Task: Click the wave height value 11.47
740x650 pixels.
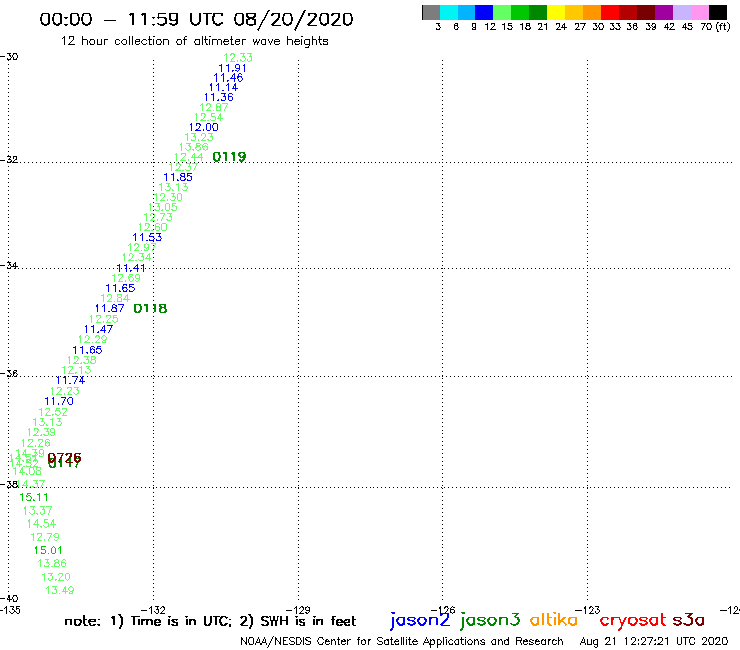Action: 99,329
